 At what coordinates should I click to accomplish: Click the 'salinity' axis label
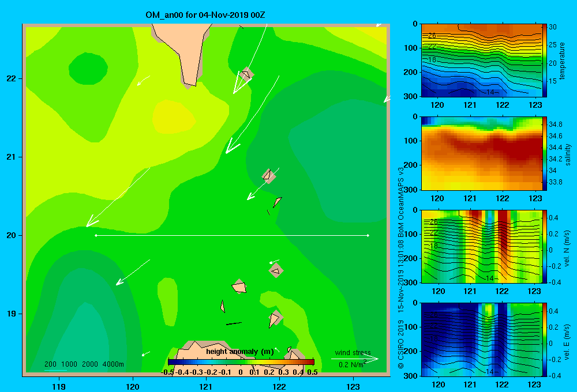568,154
